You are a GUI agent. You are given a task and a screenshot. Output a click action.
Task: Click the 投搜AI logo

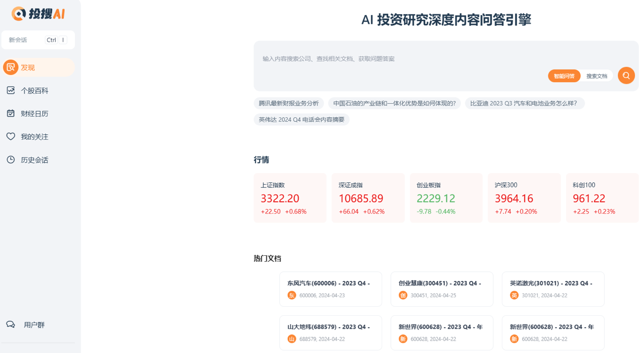coord(38,14)
